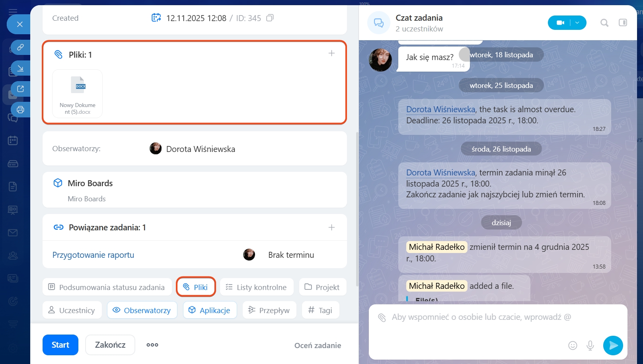Click sender avatar beside Jak się masz
The width and height of the screenshot is (643, 364).
(x=380, y=60)
